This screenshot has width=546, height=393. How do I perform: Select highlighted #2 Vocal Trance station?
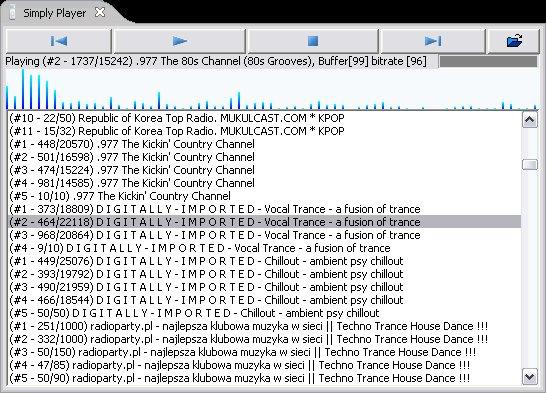coord(264,222)
